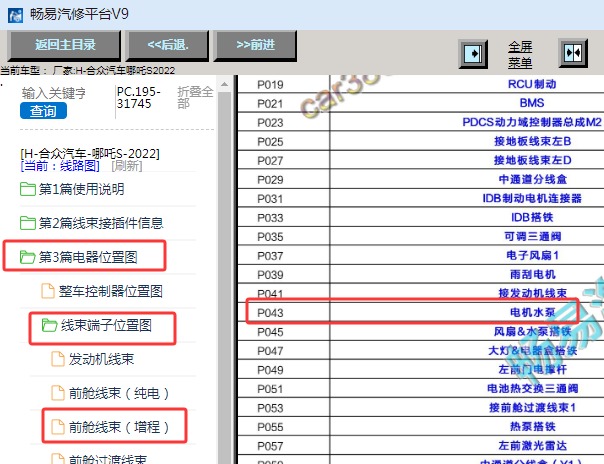The image size is (604, 464).
Task: Open 接前舱过渡线束1 link
Action: click(x=532, y=407)
